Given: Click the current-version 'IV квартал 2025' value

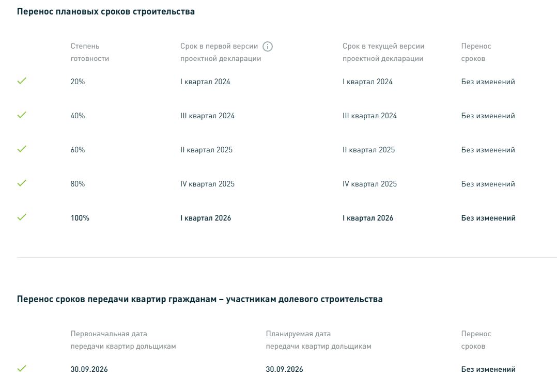Looking at the screenshot, I should tap(369, 184).
